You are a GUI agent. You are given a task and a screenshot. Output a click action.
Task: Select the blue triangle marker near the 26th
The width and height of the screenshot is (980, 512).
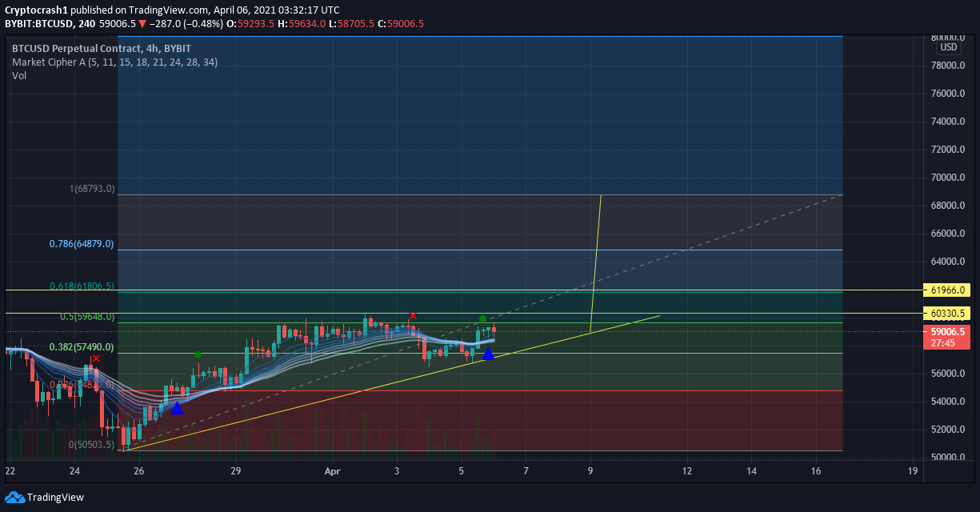[177, 407]
